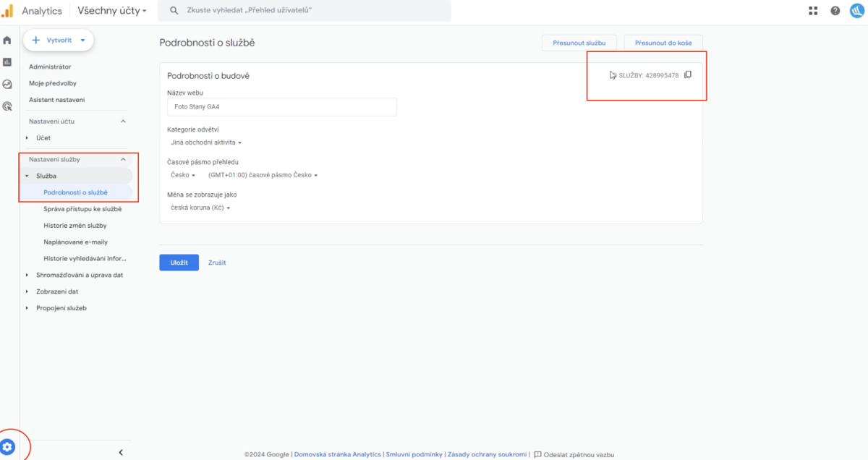Click the search magnifier icon

pyautogui.click(x=174, y=11)
